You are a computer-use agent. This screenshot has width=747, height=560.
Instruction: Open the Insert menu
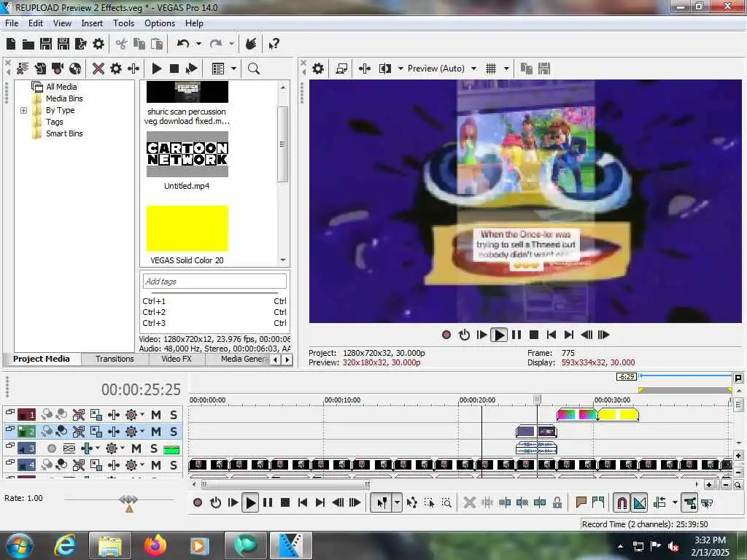click(x=92, y=23)
